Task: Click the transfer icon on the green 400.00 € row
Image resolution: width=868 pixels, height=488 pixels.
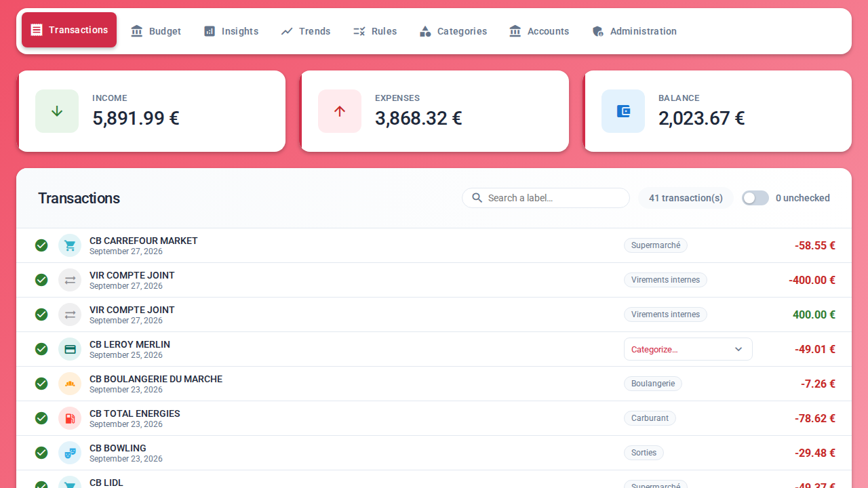Action: tap(70, 314)
